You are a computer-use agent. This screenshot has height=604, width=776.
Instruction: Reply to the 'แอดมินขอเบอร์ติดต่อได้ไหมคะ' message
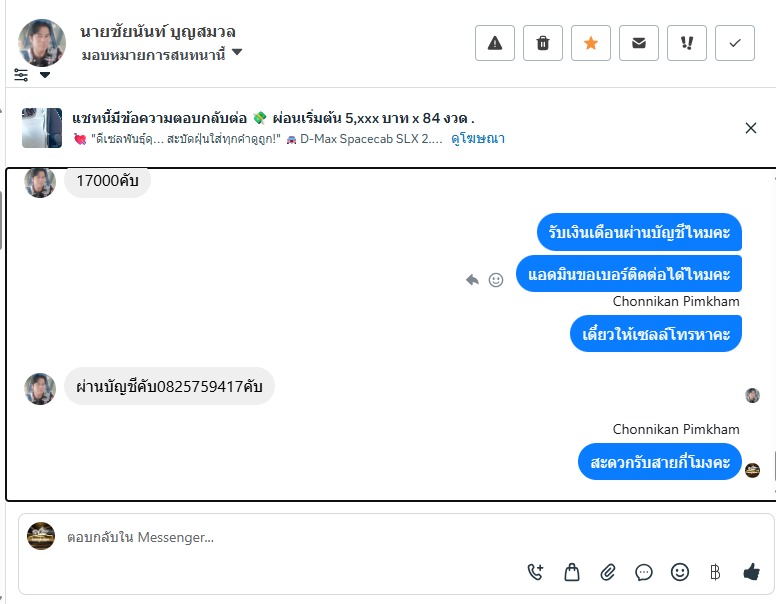pyautogui.click(x=473, y=280)
